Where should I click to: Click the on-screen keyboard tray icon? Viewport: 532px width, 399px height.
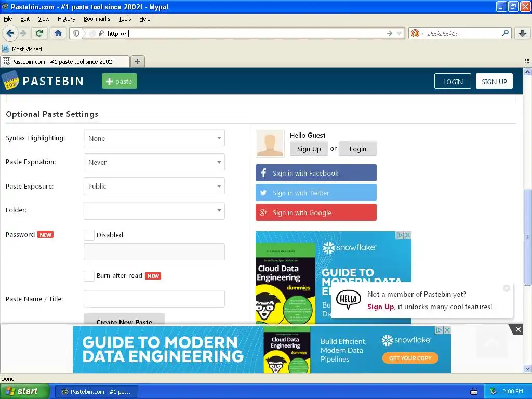pos(474,392)
